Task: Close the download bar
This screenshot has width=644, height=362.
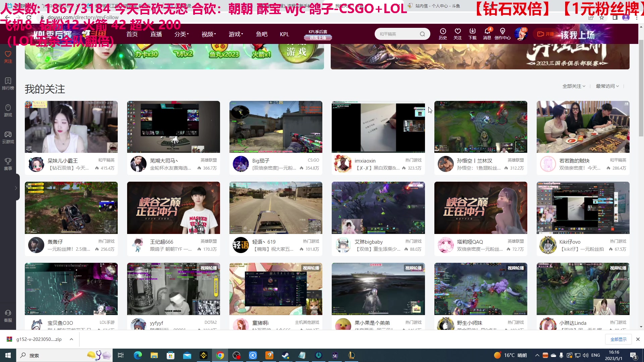Action: (638, 339)
